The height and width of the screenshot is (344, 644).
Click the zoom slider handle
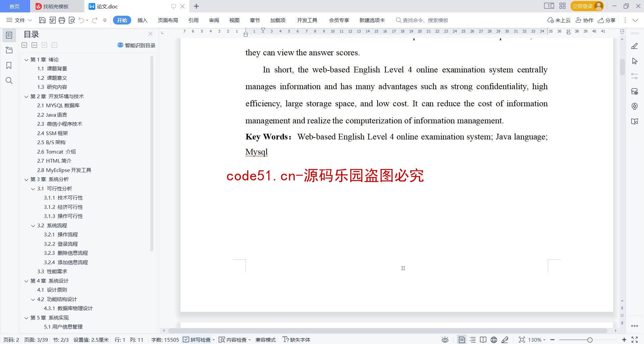[590, 340]
